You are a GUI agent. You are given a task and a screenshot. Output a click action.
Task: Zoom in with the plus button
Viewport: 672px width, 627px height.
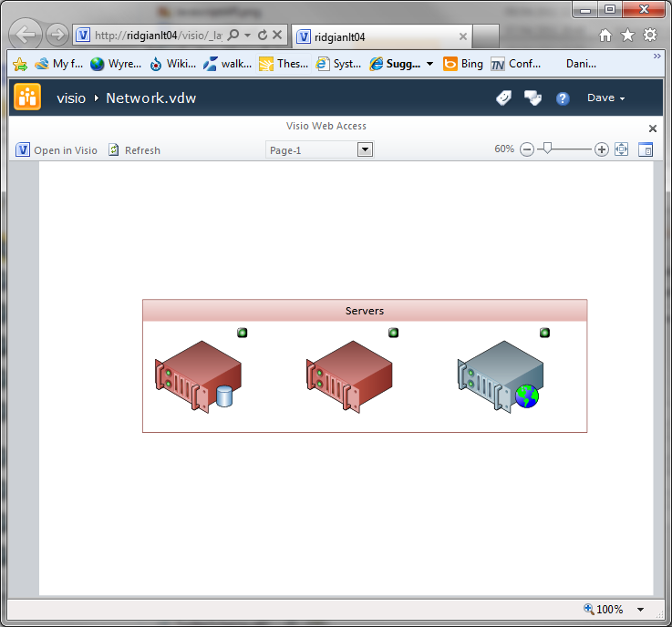pyautogui.click(x=602, y=149)
